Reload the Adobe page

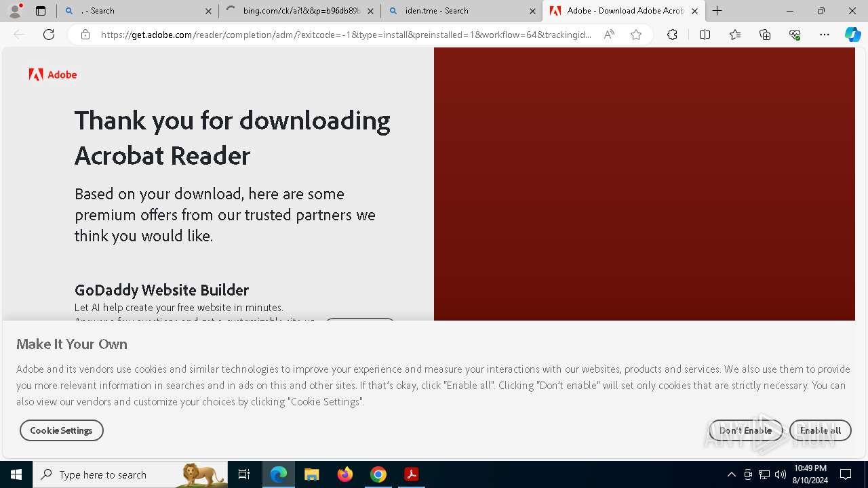click(x=49, y=35)
